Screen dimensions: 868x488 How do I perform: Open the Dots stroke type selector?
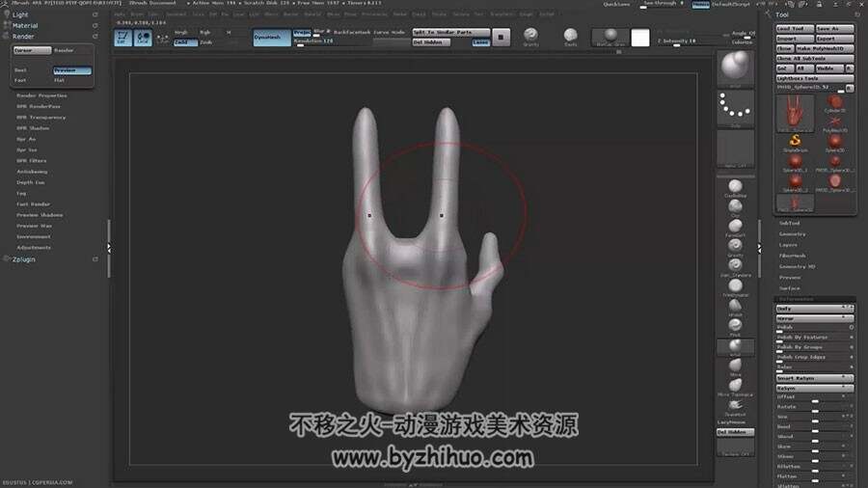tap(735, 109)
